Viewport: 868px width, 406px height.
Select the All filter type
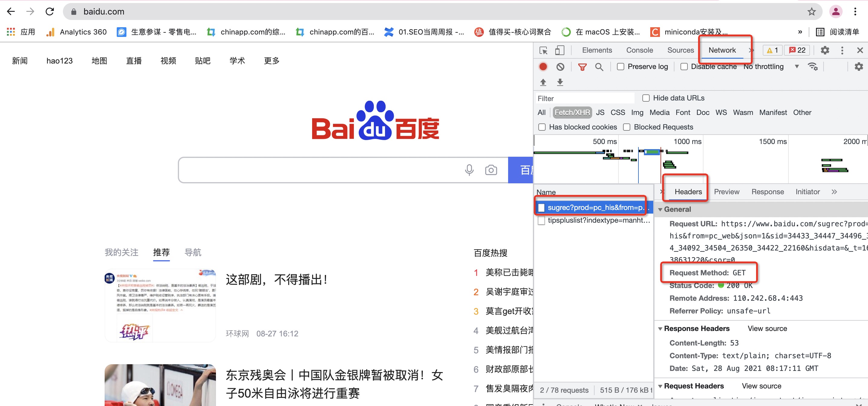(x=541, y=113)
